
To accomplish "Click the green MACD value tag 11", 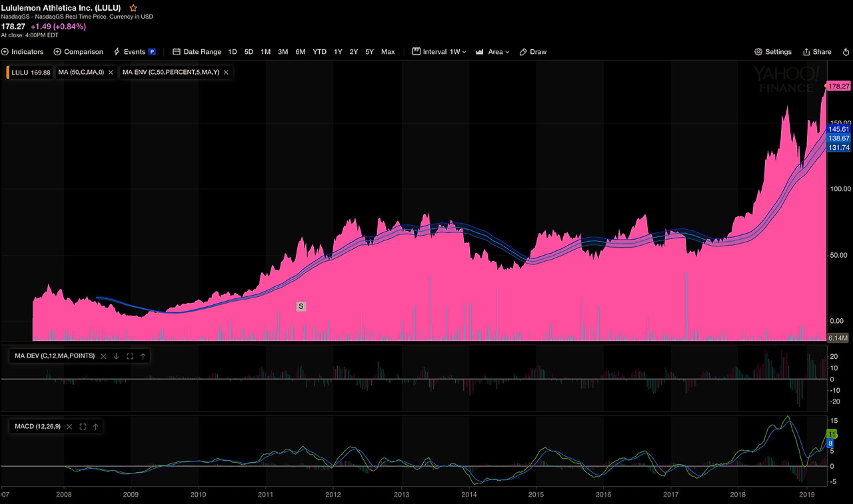I will (x=832, y=434).
